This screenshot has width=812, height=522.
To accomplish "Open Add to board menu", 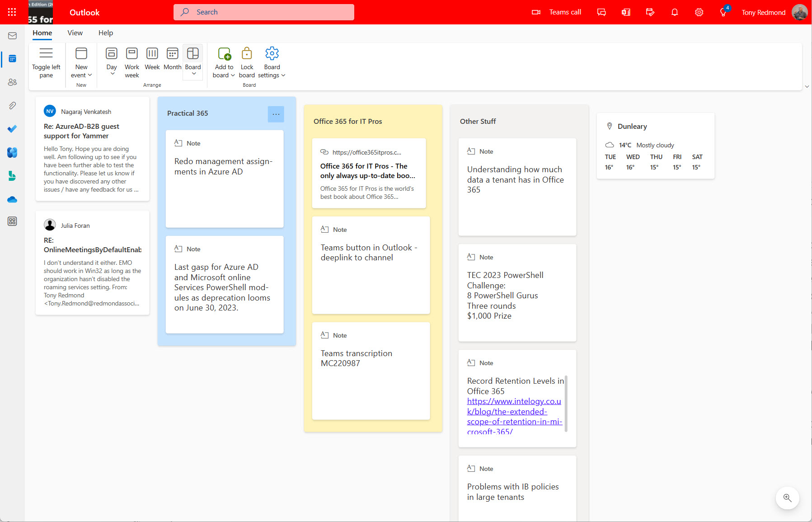I will point(224,62).
